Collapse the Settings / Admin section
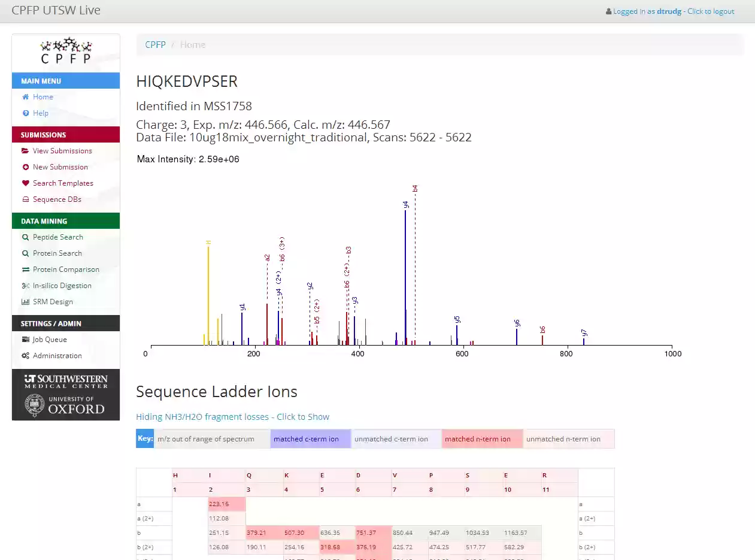 point(66,323)
